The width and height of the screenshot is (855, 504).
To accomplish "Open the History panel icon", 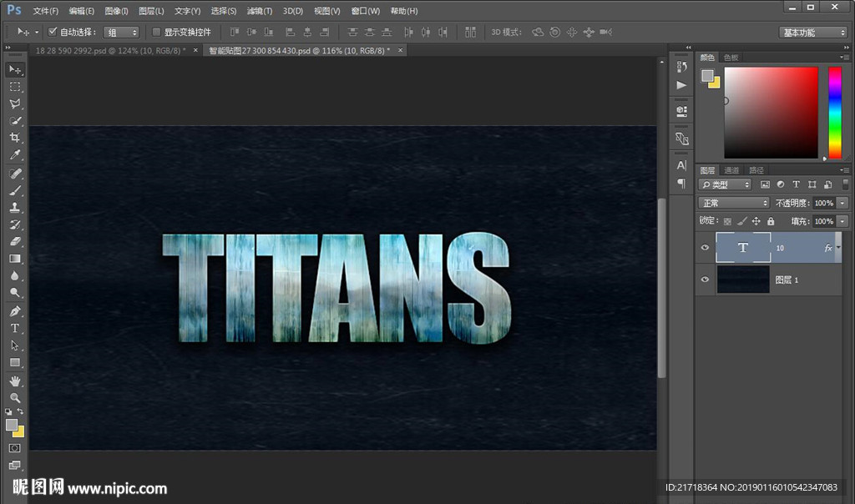I will (x=681, y=67).
